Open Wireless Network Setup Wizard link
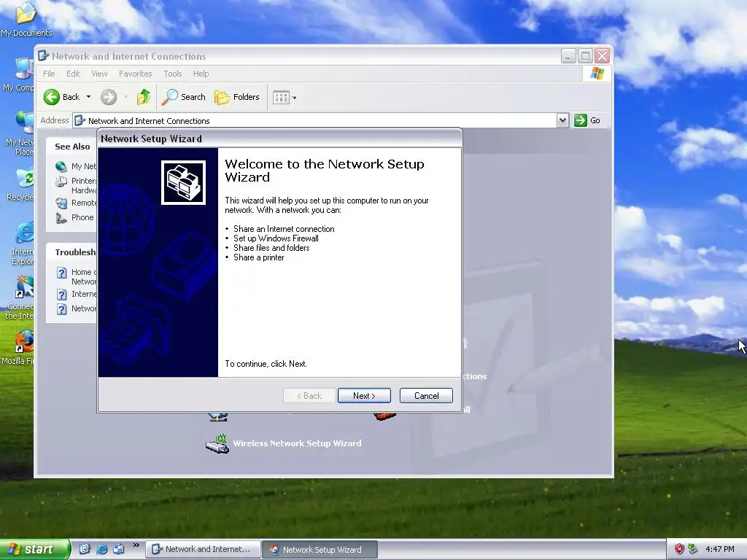This screenshot has height=560, width=747. [x=298, y=443]
